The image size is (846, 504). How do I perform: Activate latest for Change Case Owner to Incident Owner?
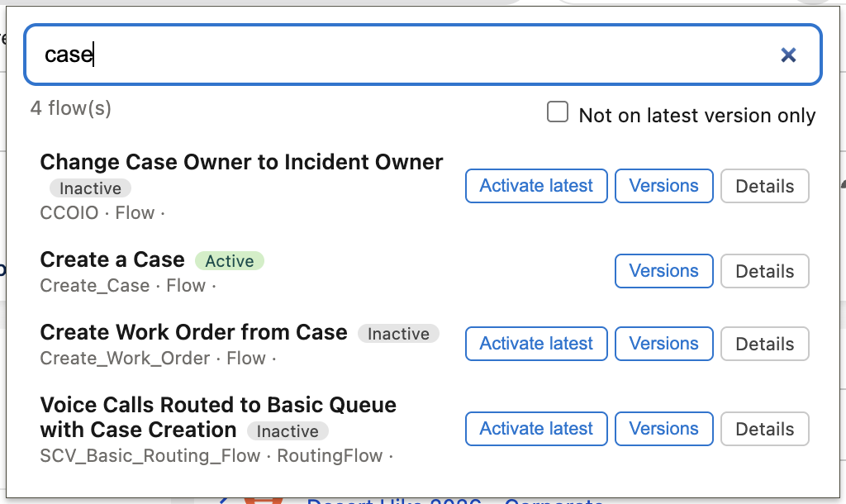click(536, 186)
